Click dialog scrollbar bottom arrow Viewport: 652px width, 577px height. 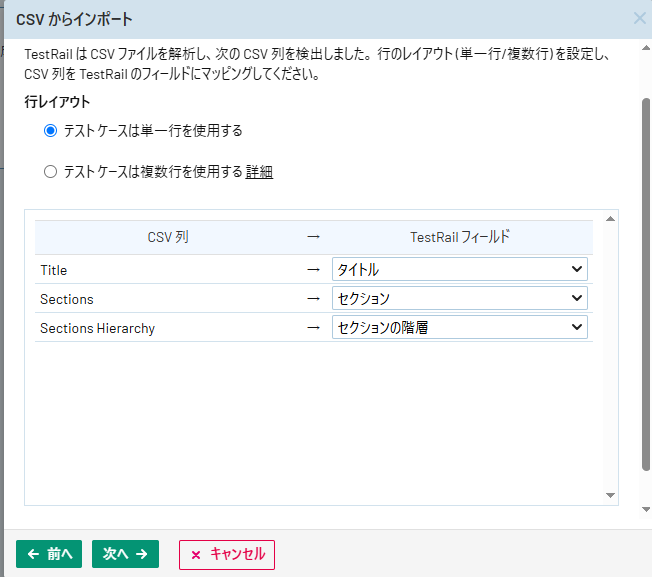[x=645, y=510]
